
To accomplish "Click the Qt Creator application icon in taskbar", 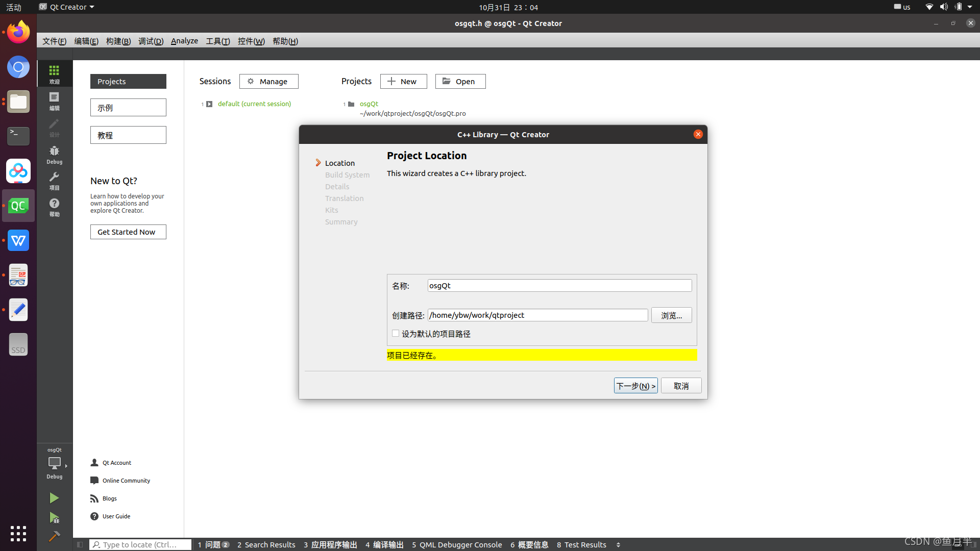I will coord(18,206).
